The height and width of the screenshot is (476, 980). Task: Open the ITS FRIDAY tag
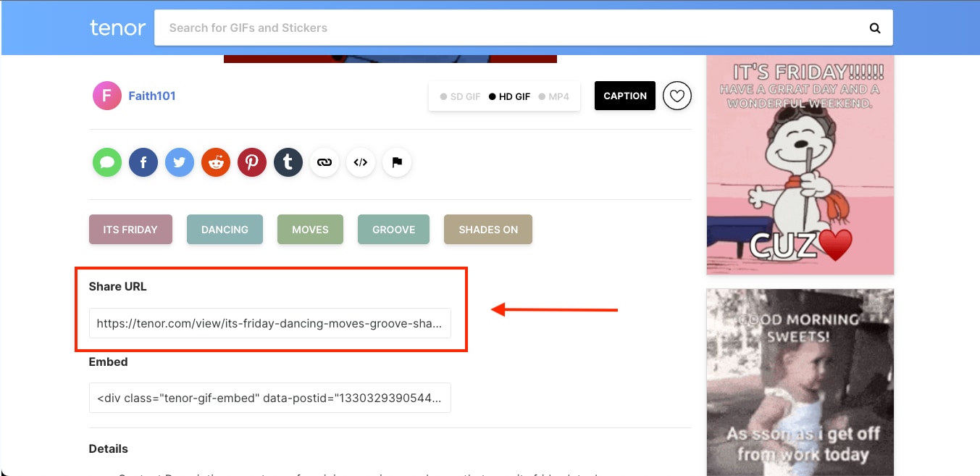(x=130, y=229)
